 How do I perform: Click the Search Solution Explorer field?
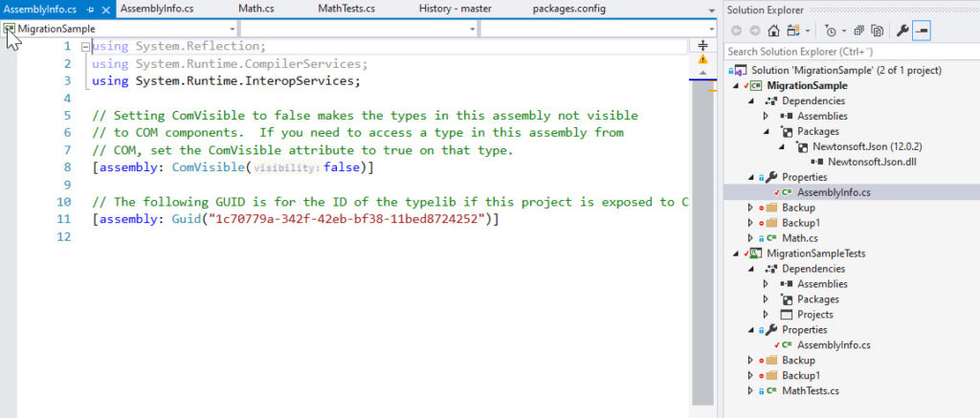[x=842, y=51]
